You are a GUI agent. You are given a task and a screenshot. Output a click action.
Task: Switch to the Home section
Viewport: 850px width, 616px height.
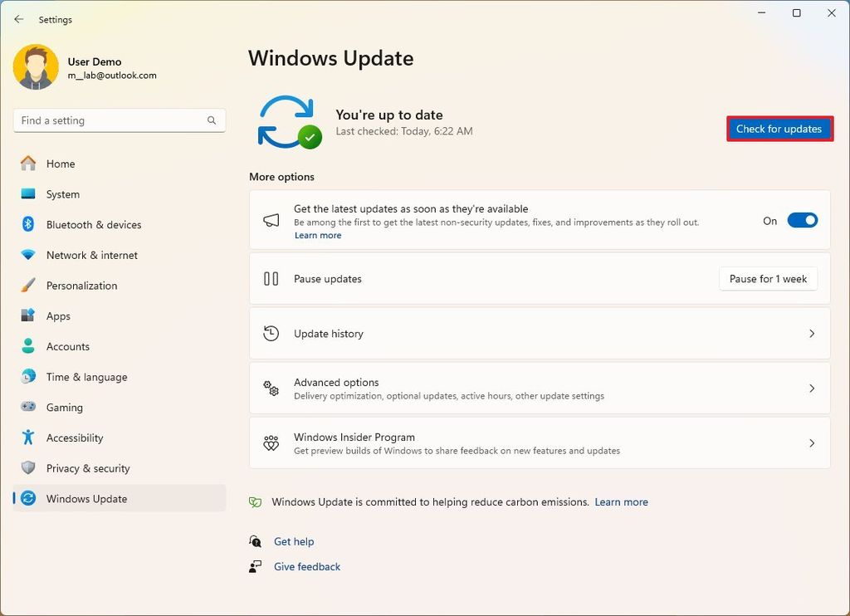(x=61, y=164)
